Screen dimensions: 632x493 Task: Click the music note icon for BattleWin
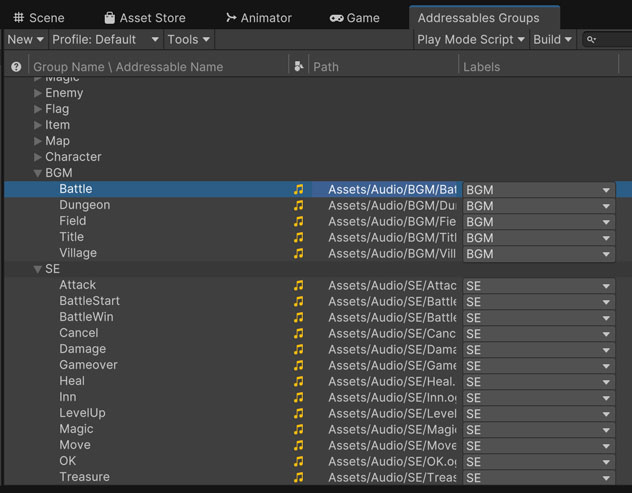299,318
